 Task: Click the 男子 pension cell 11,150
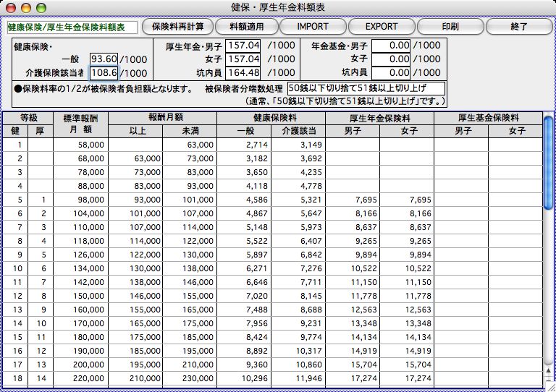(x=353, y=282)
